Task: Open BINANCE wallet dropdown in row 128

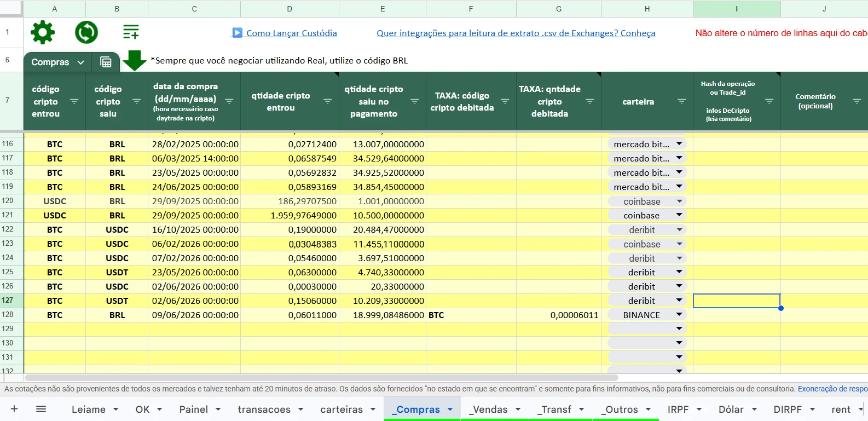Action: (679, 315)
